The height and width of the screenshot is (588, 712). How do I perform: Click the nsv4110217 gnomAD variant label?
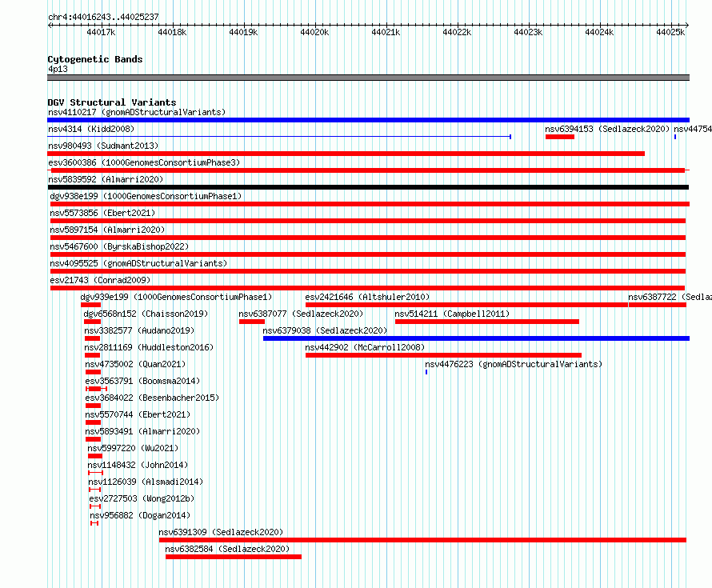click(137, 112)
